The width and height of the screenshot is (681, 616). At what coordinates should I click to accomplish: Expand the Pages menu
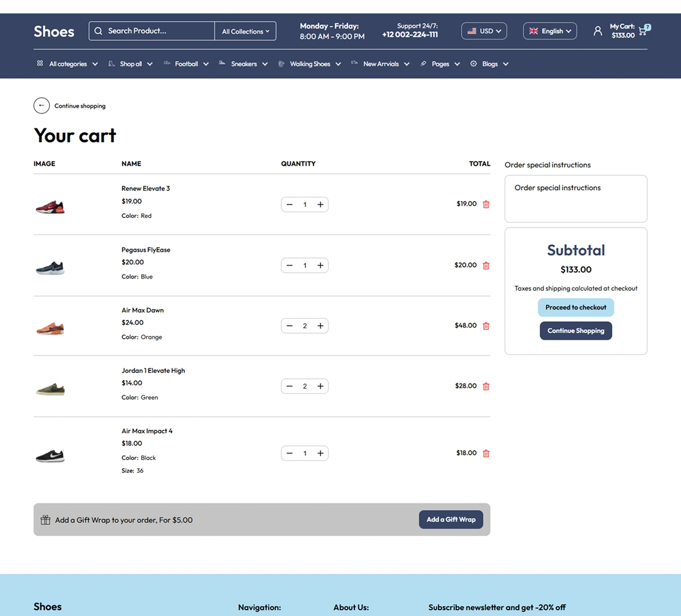point(440,64)
